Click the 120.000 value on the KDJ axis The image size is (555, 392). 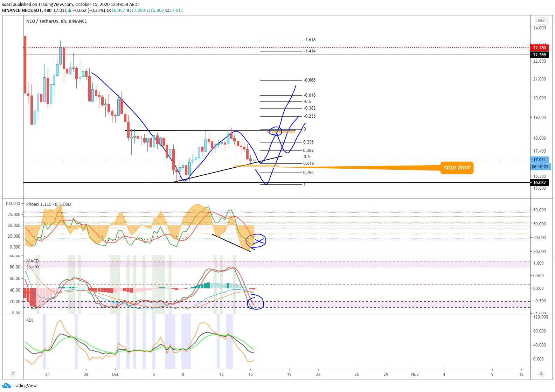tap(540, 317)
